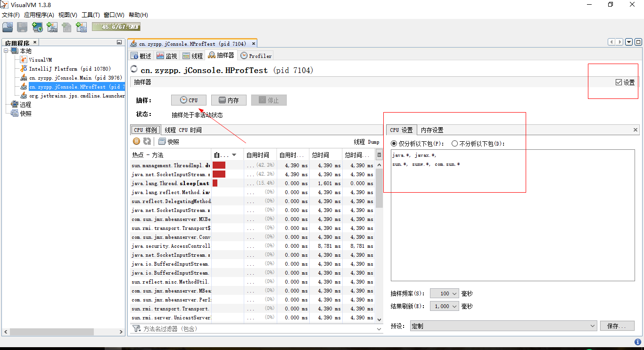Open a snapshot file via toolbar icon

point(8,27)
